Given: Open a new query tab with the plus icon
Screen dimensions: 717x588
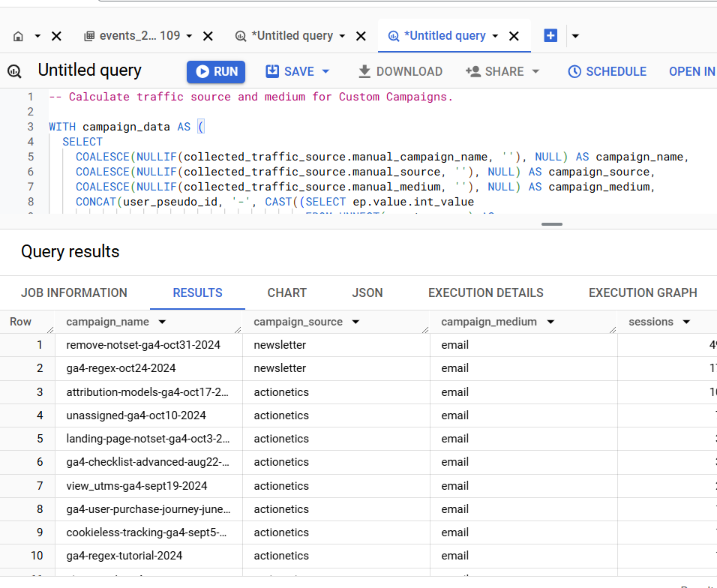Looking at the screenshot, I should pyautogui.click(x=550, y=35).
